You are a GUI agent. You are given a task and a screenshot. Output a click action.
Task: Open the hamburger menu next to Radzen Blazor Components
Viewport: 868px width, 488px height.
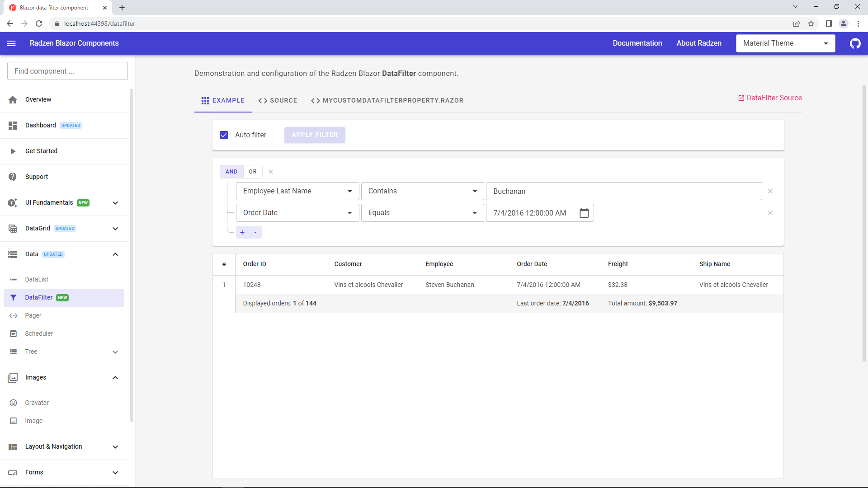tap(11, 43)
